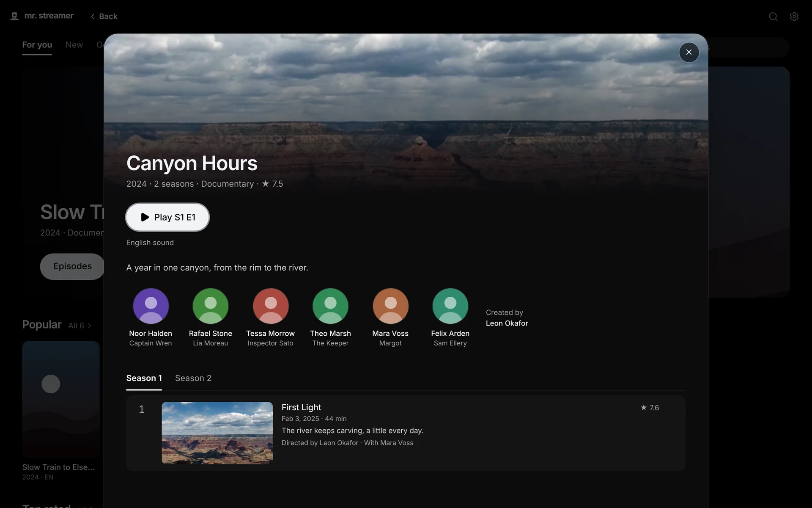Image resolution: width=812 pixels, height=508 pixels.
Task: Open search with the magnifier icon
Action: [x=773, y=17]
